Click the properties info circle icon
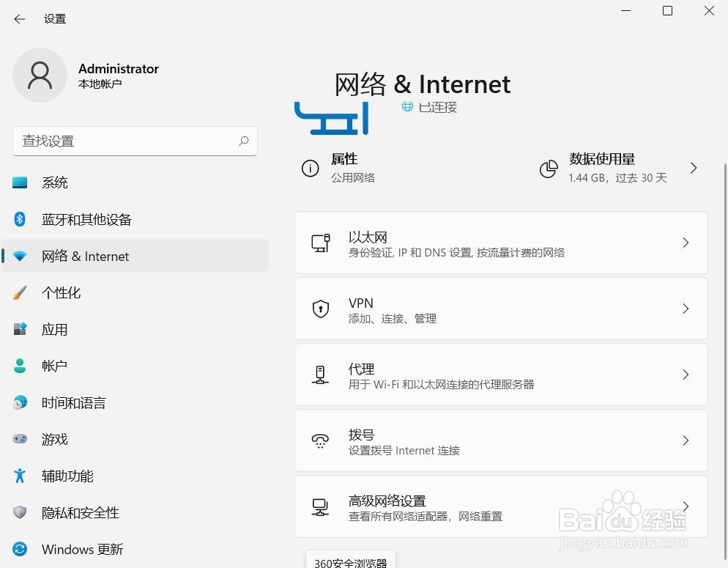 [x=310, y=168]
